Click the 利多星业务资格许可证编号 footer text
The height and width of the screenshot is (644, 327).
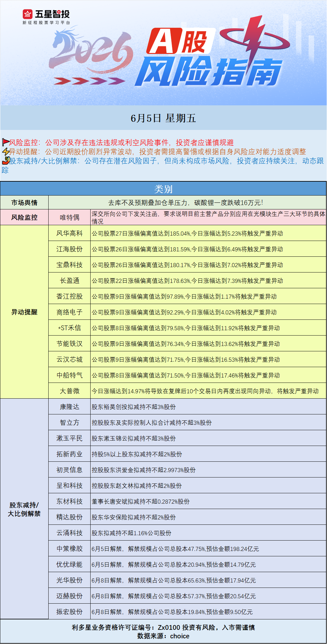[163, 627]
